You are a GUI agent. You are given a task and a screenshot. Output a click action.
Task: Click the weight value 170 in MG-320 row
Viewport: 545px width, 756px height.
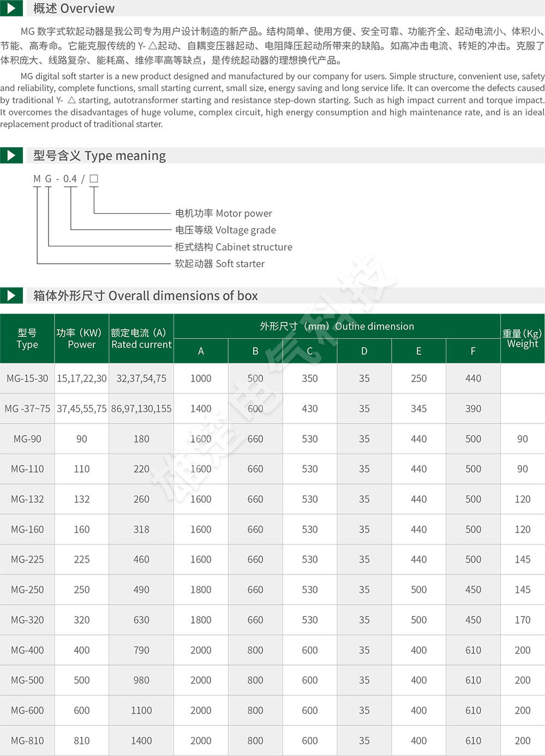(x=522, y=620)
